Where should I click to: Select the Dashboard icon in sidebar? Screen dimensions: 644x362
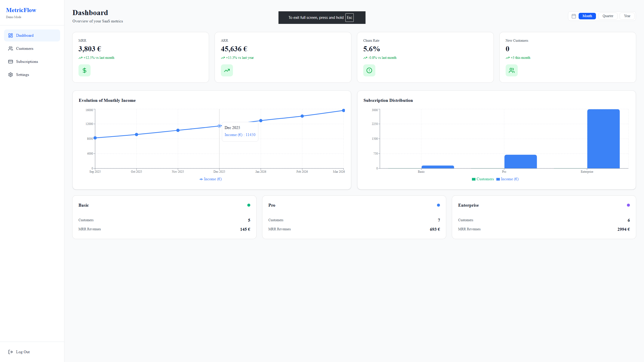click(11, 35)
